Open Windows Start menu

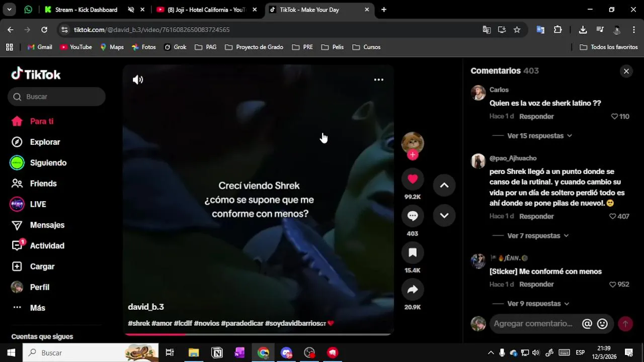tap(11, 352)
